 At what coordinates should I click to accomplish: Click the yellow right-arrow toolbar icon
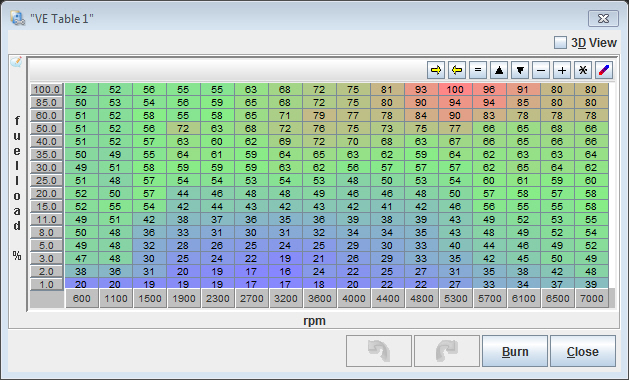coord(436,70)
